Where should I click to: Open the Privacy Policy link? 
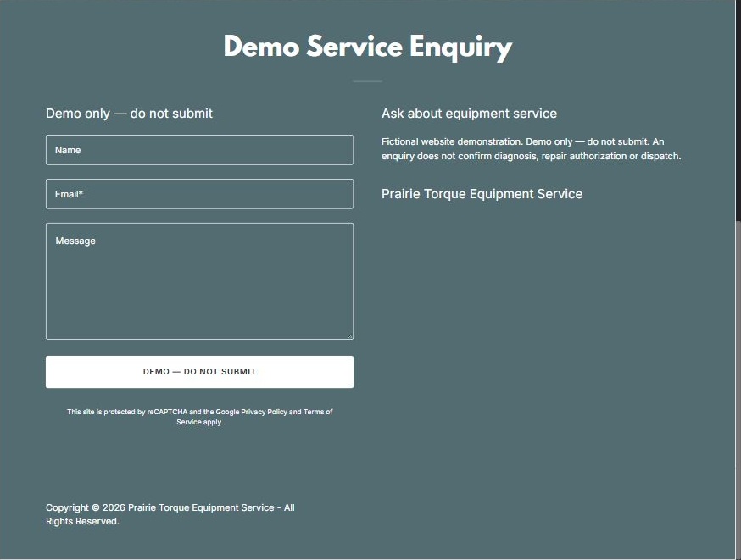pyautogui.click(x=264, y=412)
